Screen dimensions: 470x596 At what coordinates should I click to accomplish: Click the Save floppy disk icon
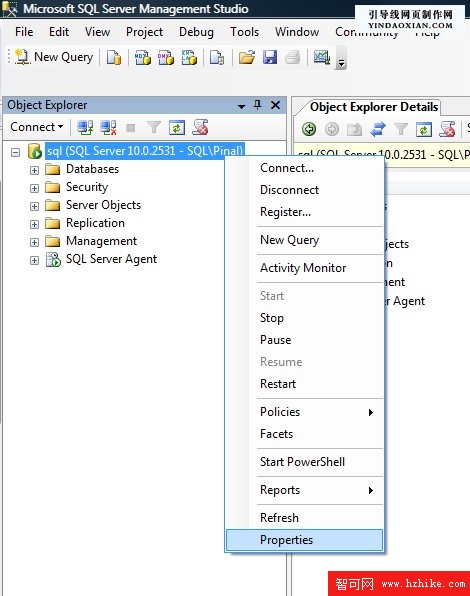point(270,57)
